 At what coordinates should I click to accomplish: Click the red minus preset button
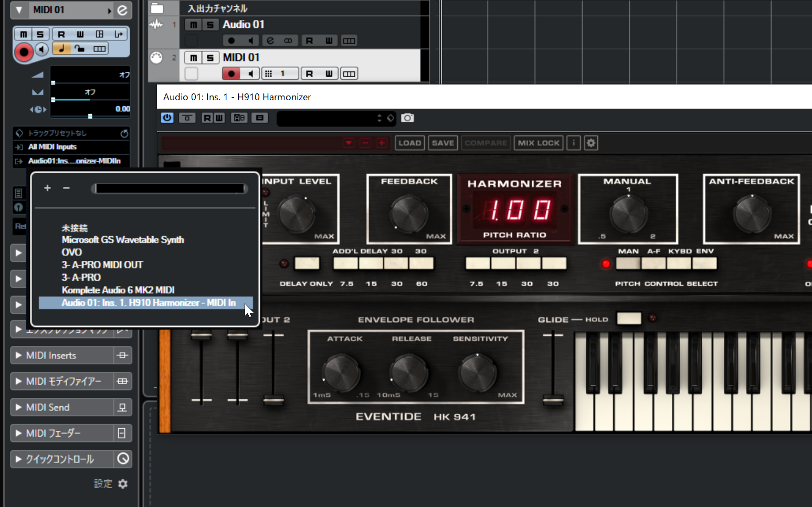click(366, 143)
